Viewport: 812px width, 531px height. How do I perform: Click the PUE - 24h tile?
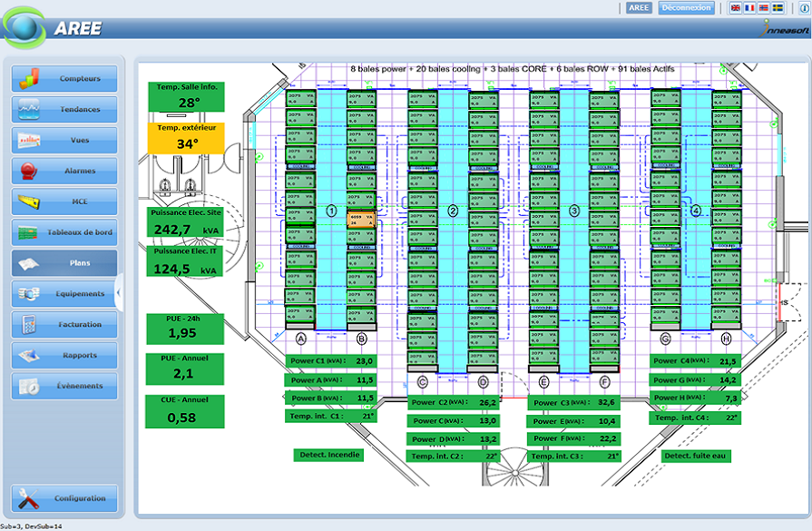185,329
